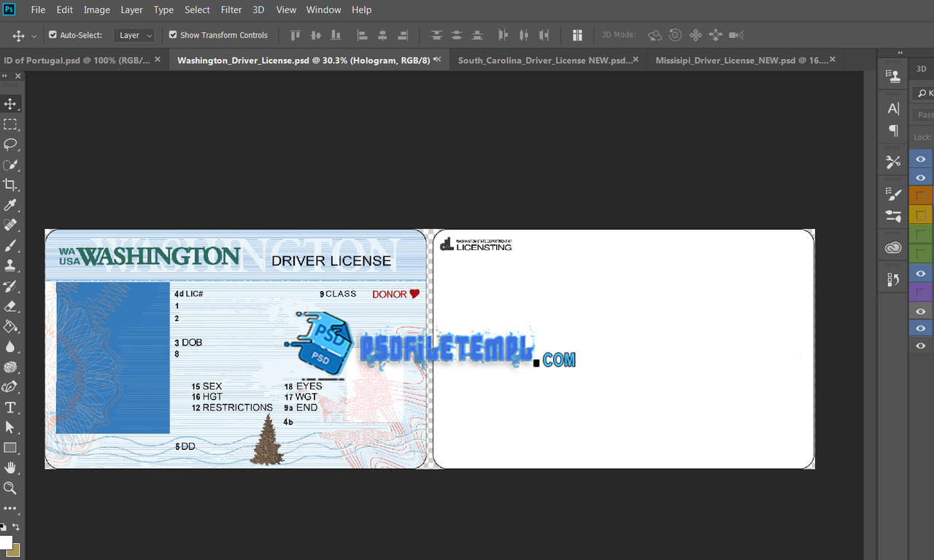Click the blue photo placeholder on the license

[112, 358]
